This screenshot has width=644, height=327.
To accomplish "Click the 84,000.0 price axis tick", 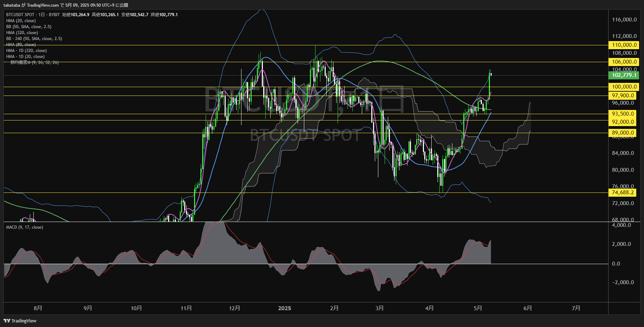I will [x=623, y=153].
